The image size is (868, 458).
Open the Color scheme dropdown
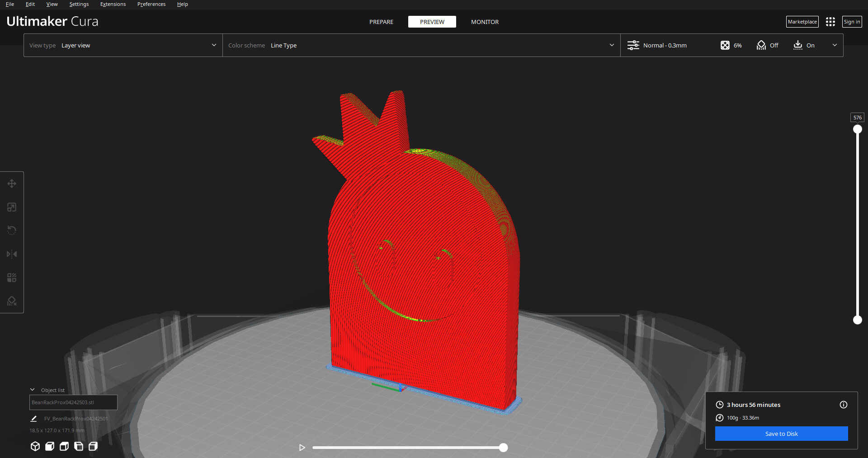tap(421, 45)
